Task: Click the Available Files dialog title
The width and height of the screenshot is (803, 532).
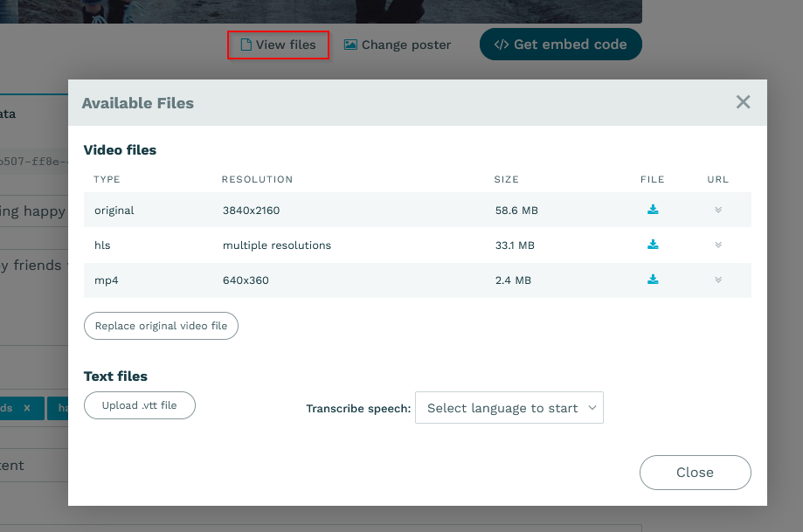Action: 138,103
